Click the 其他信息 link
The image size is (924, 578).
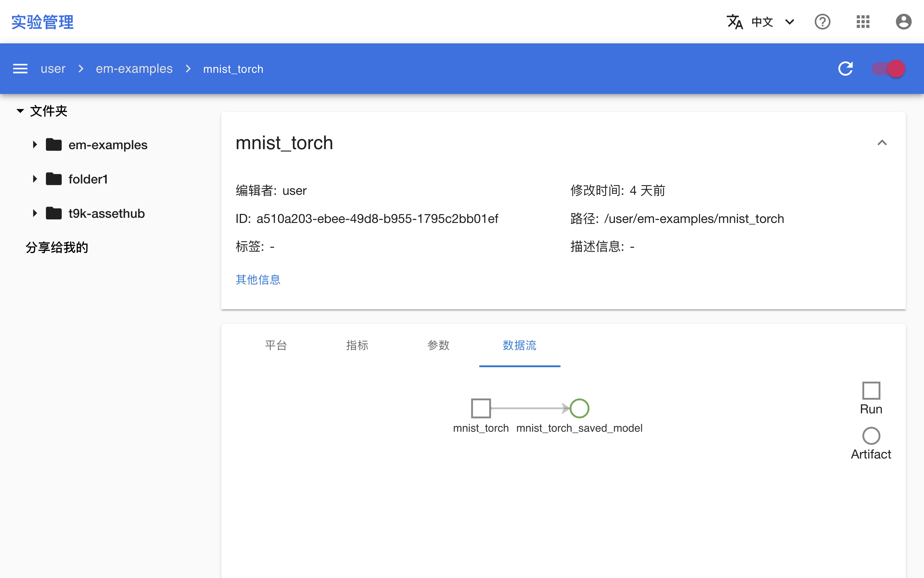pos(258,279)
